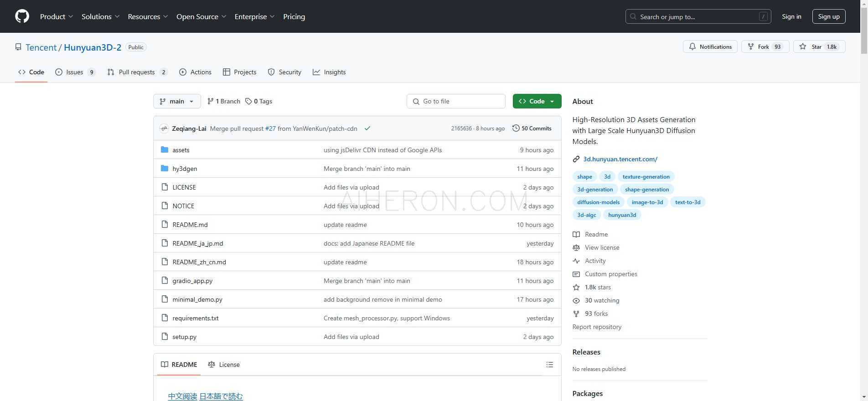Image resolution: width=868 pixels, height=401 pixels.
Task: Click the Sign up button
Action: tap(829, 16)
